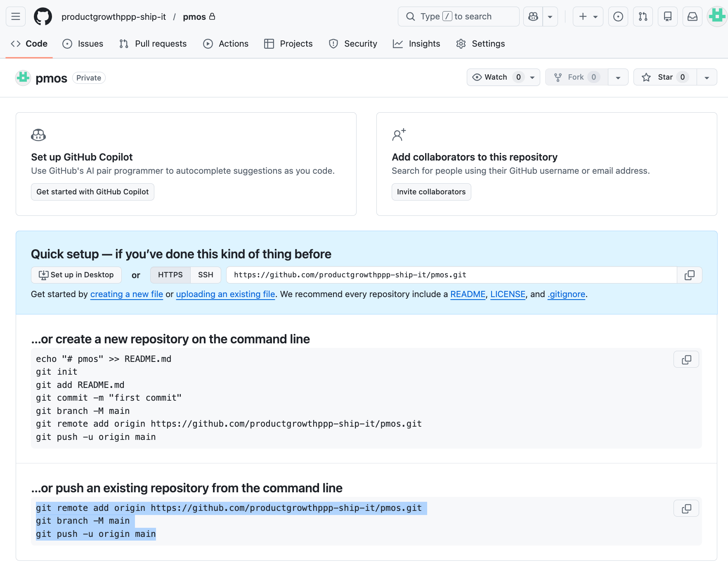Open repository Settings tab
Viewport: 728px width, 567px height.
click(x=481, y=44)
